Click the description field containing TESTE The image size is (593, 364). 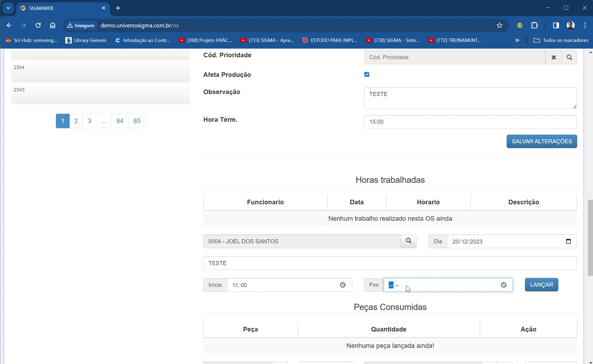pyautogui.click(x=390, y=263)
